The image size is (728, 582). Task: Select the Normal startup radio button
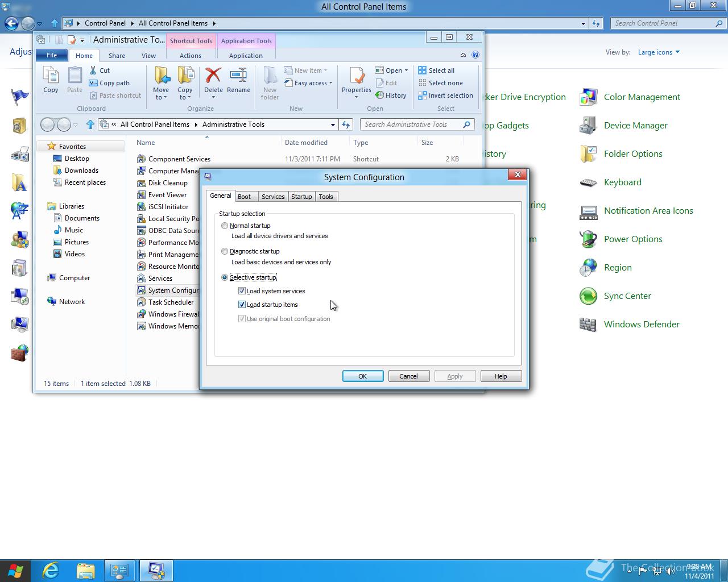225,226
